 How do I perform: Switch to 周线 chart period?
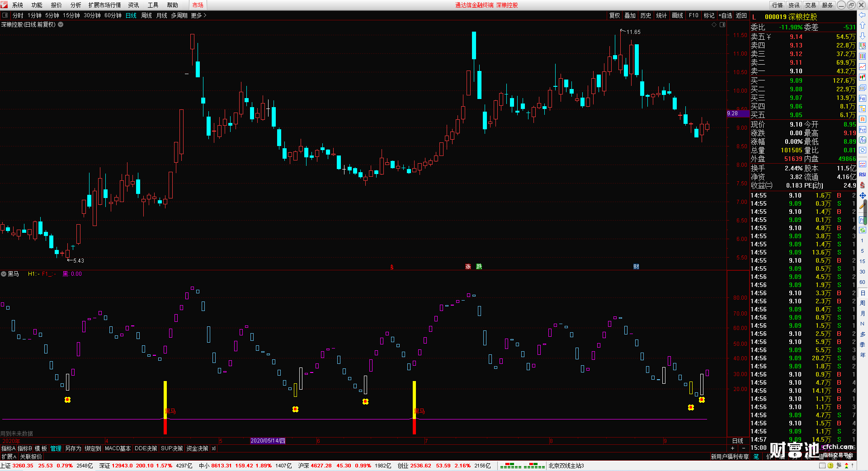(146, 15)
